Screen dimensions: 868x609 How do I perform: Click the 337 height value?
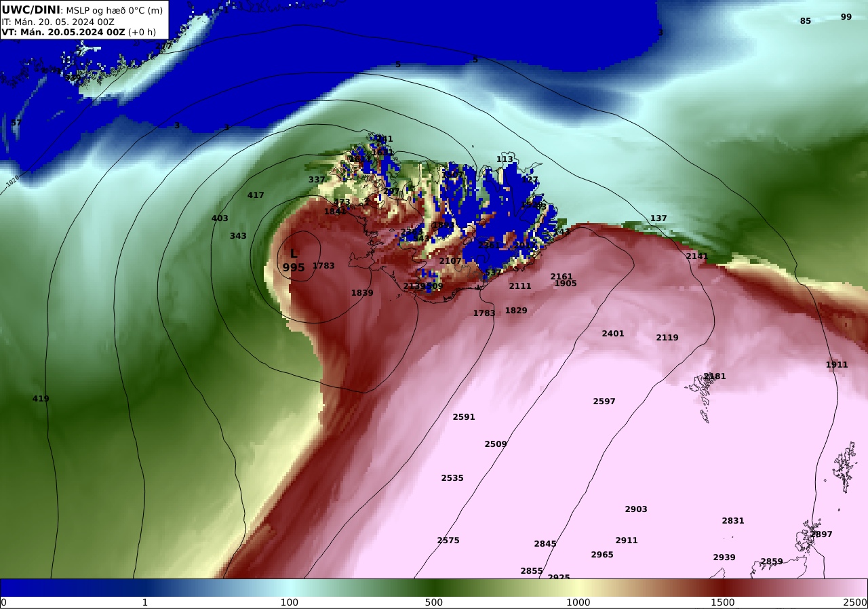317,180
